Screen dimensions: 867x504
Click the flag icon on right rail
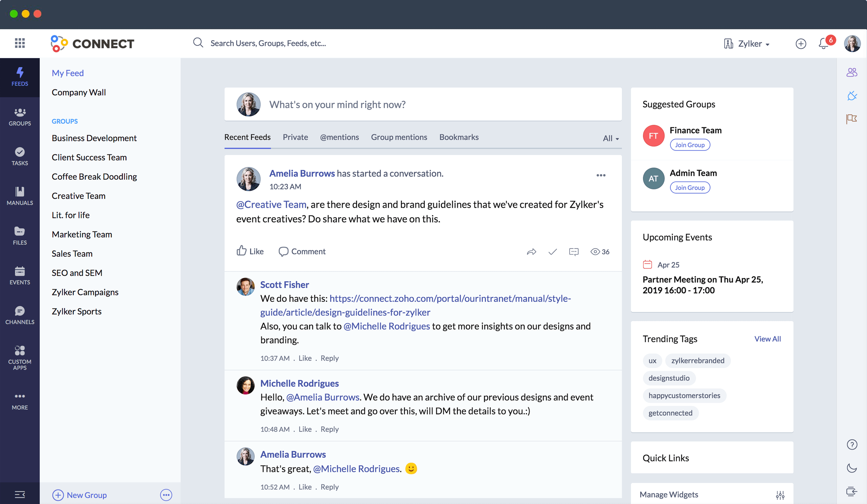(852, 119)
